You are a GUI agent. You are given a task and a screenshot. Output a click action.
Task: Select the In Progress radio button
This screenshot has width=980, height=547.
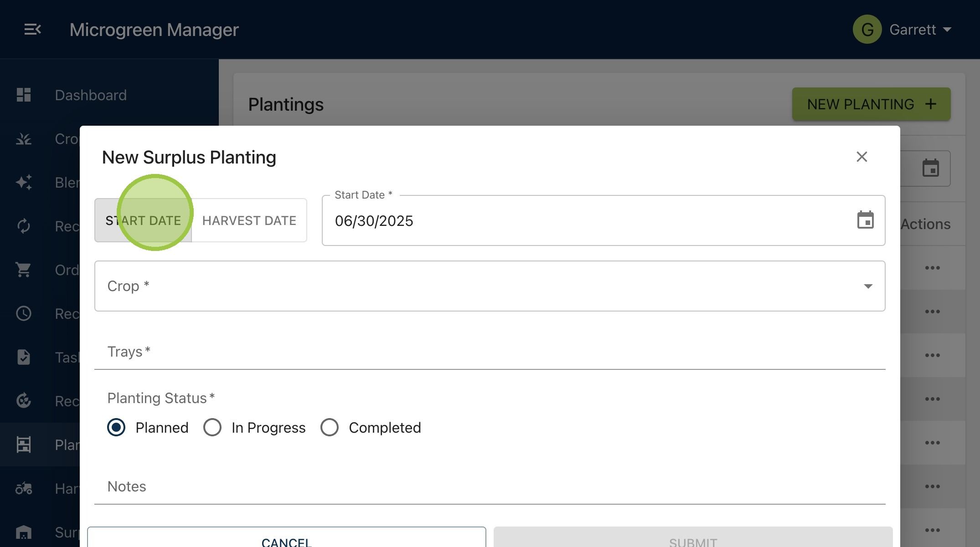(212, 427)
